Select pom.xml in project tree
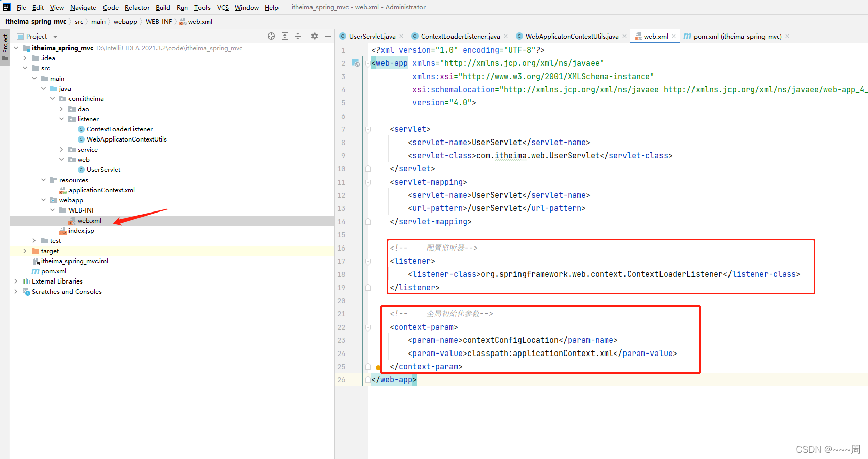Viewport: 868px width, 459px height. tap(53, 271)
